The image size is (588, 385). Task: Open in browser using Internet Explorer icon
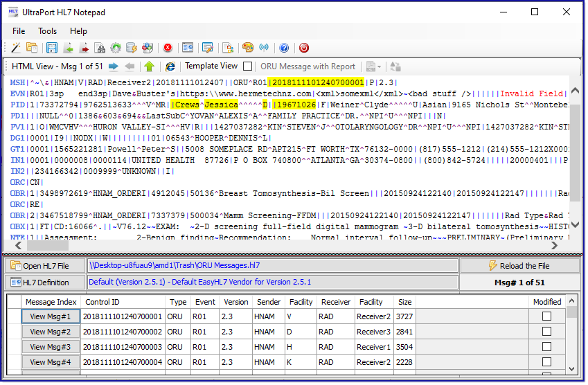[x=170, y=66]
